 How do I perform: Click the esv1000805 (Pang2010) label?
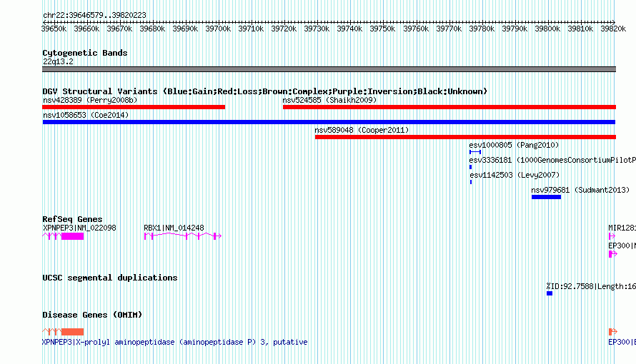click(514, 145)
